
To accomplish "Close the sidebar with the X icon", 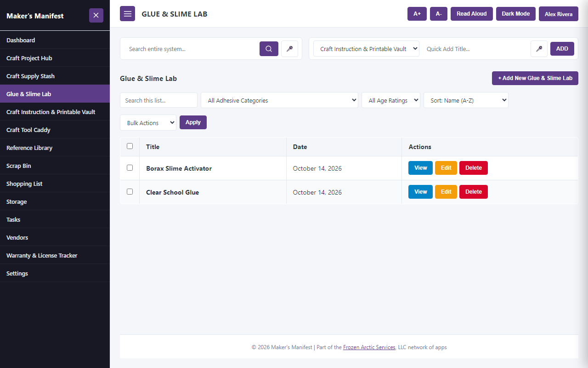I will tap(96, 15).
